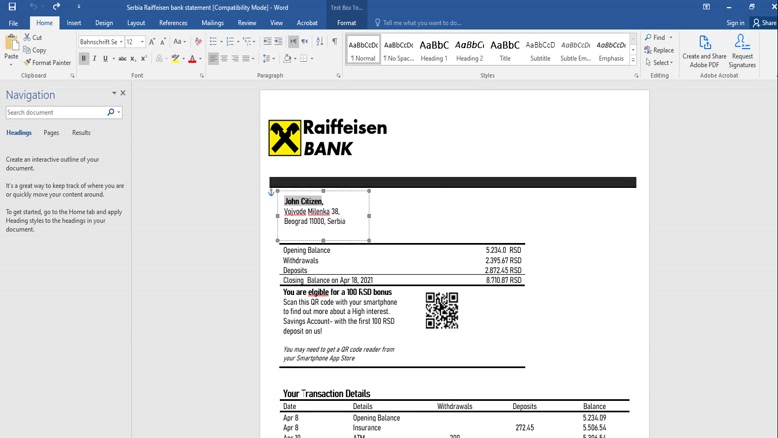Click the Clear All Formatting eraser icon

(197, 42)
